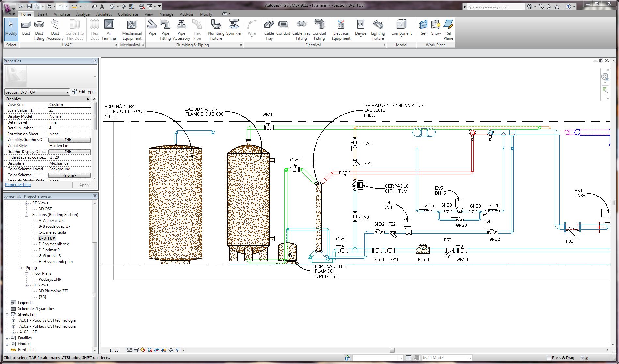This screenshot has width=619, height=364.
Task: Click Edit button for Visibility/Graphics Overrides
Action: click(x=69, y=140)
